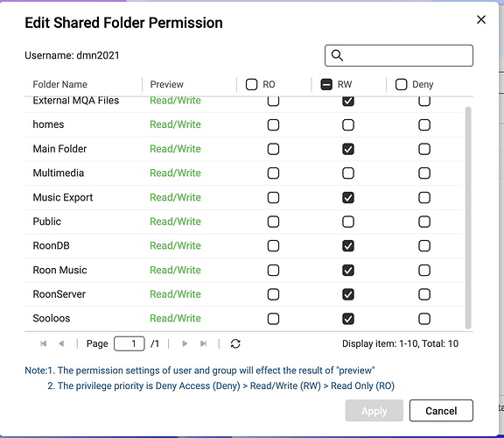Click Read/Write preview for Sooloos
This screenshot has width=504, height=438.
click(175, 318)
